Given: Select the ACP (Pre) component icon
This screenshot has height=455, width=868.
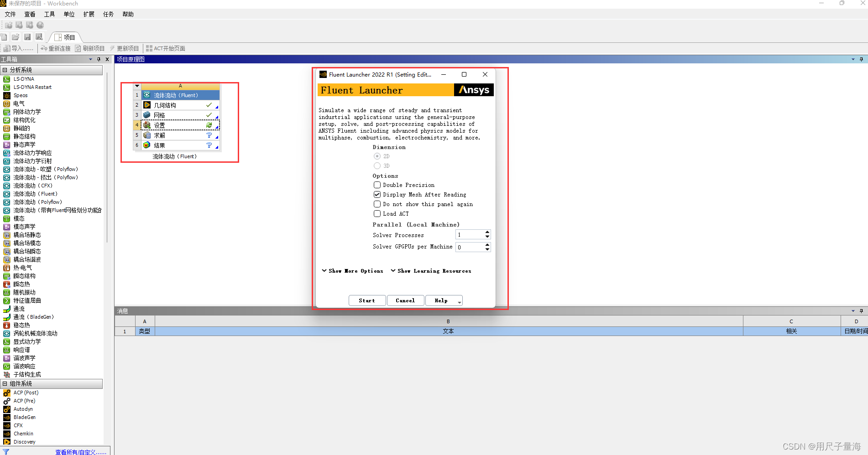Looking at the screenshot, I should (6, 401).
